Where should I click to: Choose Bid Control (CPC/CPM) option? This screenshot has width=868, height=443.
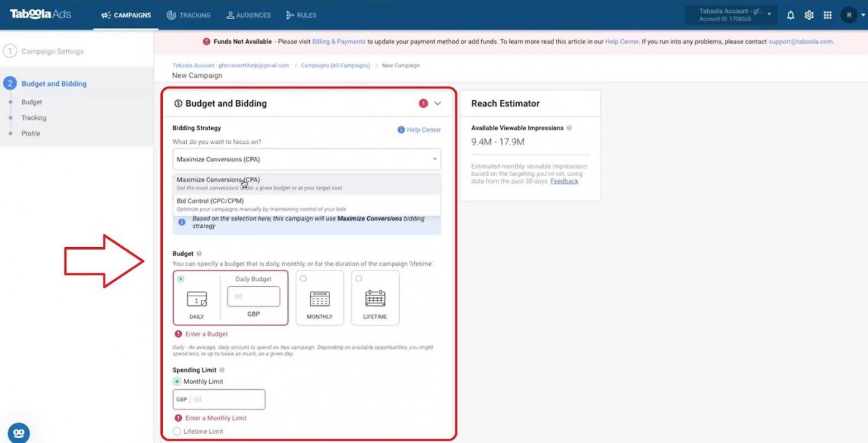[307, 204]
